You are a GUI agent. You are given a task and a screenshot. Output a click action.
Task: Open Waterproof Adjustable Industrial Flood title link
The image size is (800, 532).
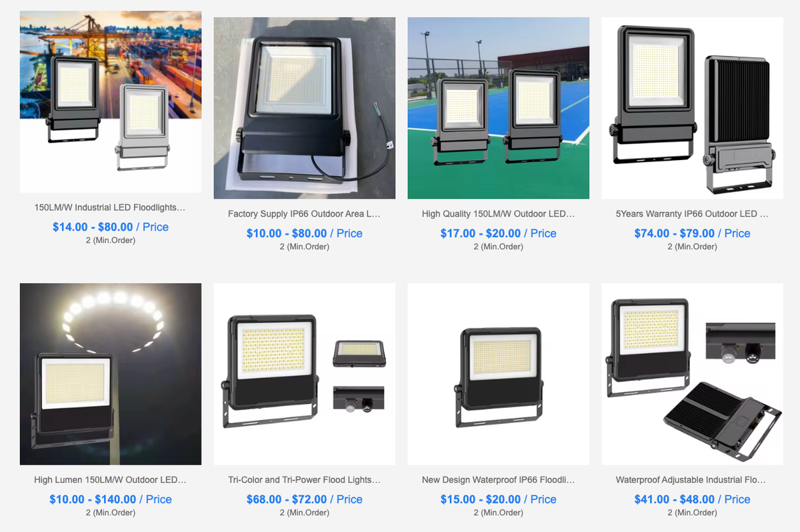click(691, 480)
